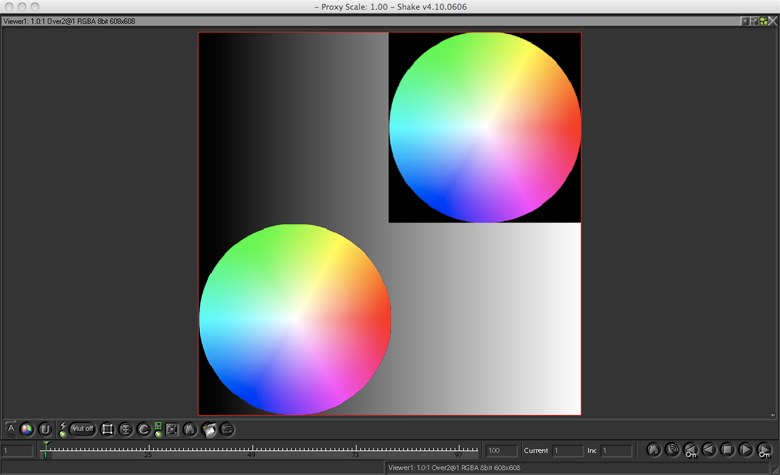Viewport: 780px width, 475px height.
Task: Click the reset view circular arrow icon
Action: point(143,429)
